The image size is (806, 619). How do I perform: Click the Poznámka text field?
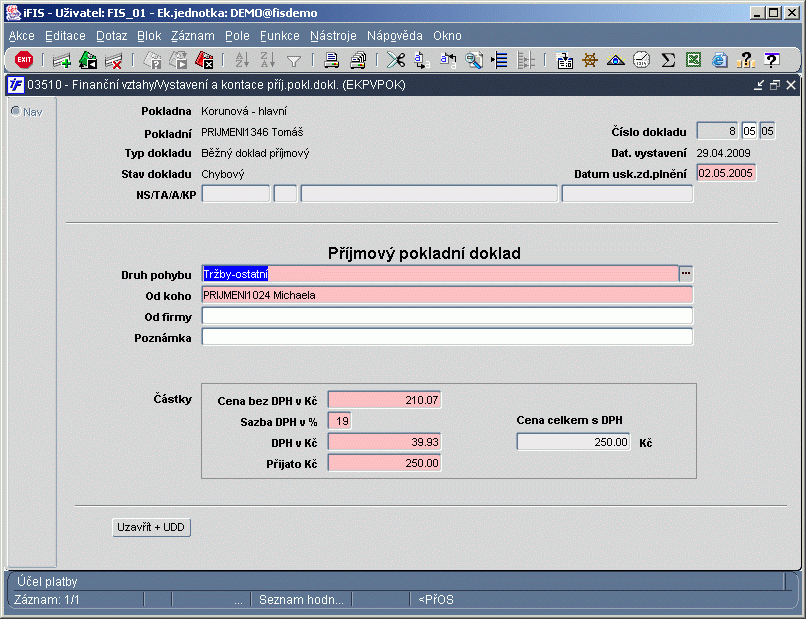tap(447, 337)
